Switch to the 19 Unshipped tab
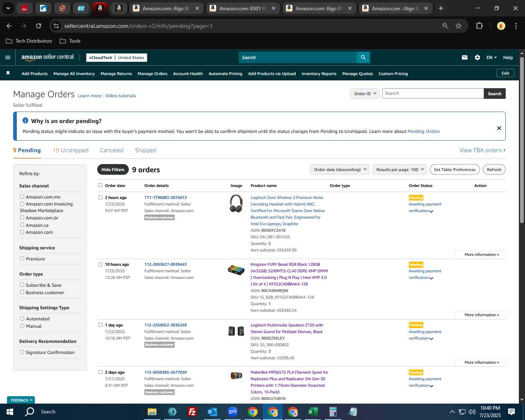 (71, 150)
